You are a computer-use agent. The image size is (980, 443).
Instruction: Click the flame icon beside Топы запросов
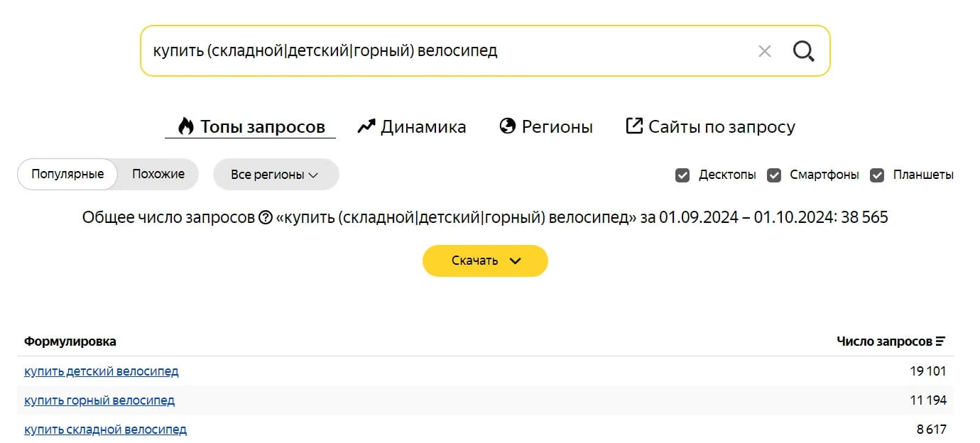point(186,126)
